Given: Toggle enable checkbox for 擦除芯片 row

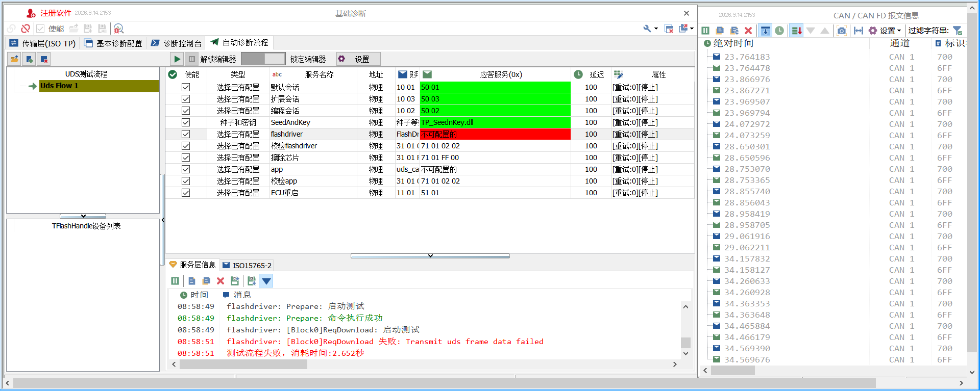Looking at the screenshot, I should click(x=186, y=158).
